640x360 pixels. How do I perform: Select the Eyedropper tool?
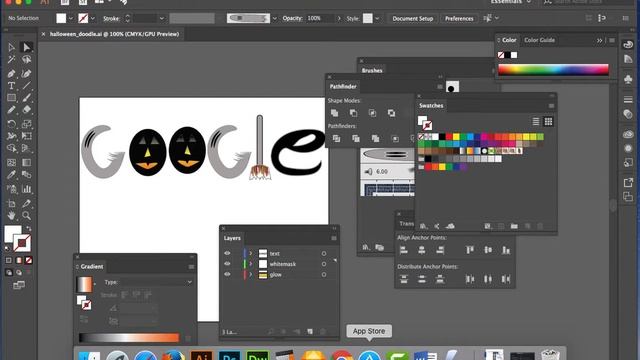click(11, 175)
